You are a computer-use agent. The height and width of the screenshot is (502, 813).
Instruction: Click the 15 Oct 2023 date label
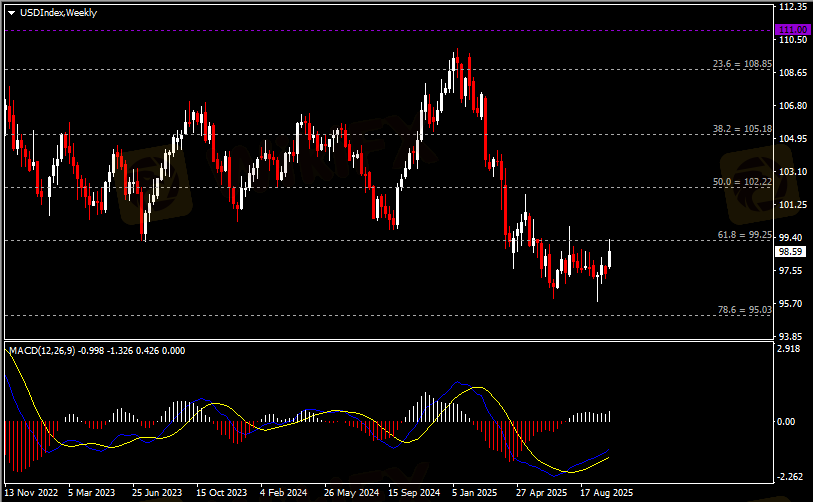[221, 493]
